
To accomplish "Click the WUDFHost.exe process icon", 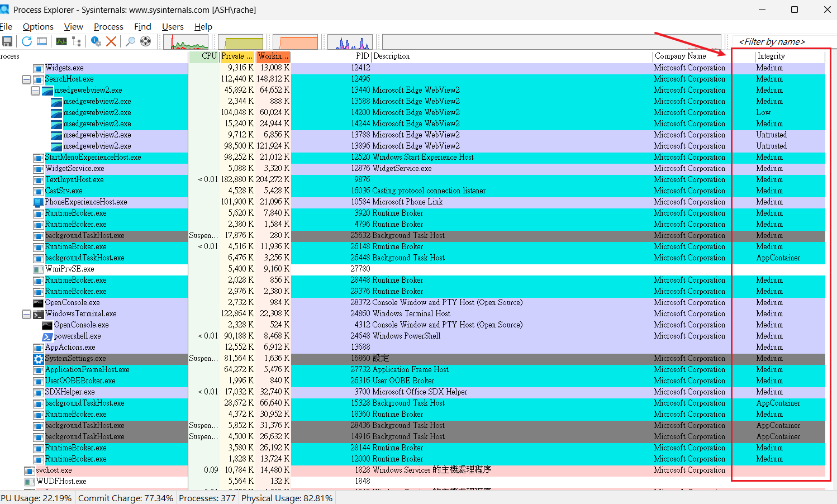I will (x=30, y=482).
